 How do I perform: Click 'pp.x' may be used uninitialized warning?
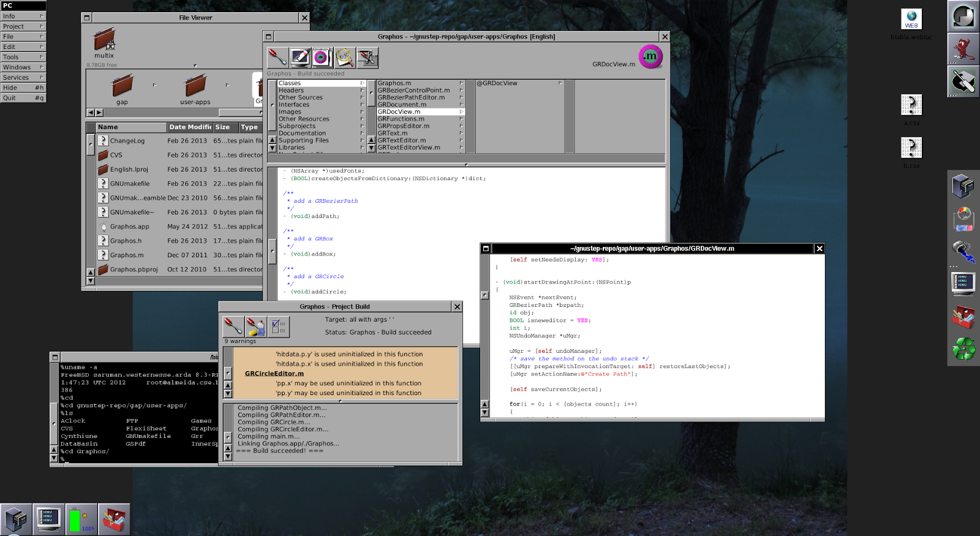click(348, 383)
